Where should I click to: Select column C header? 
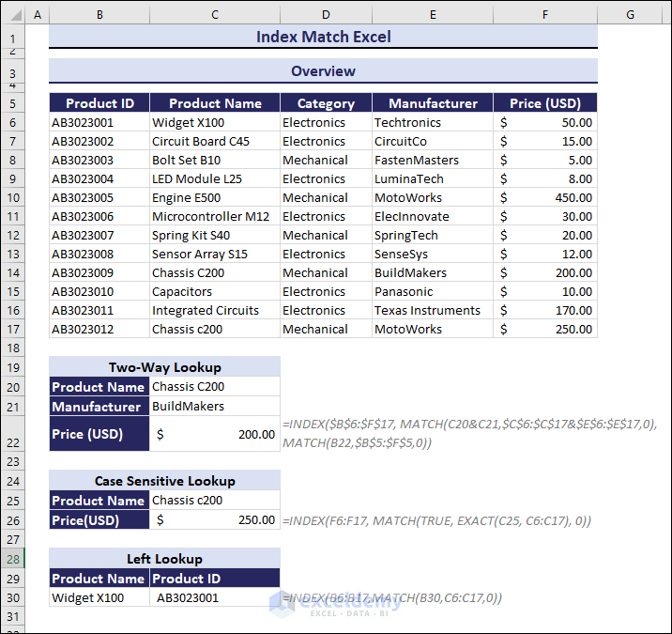click(x=215, y=15)
